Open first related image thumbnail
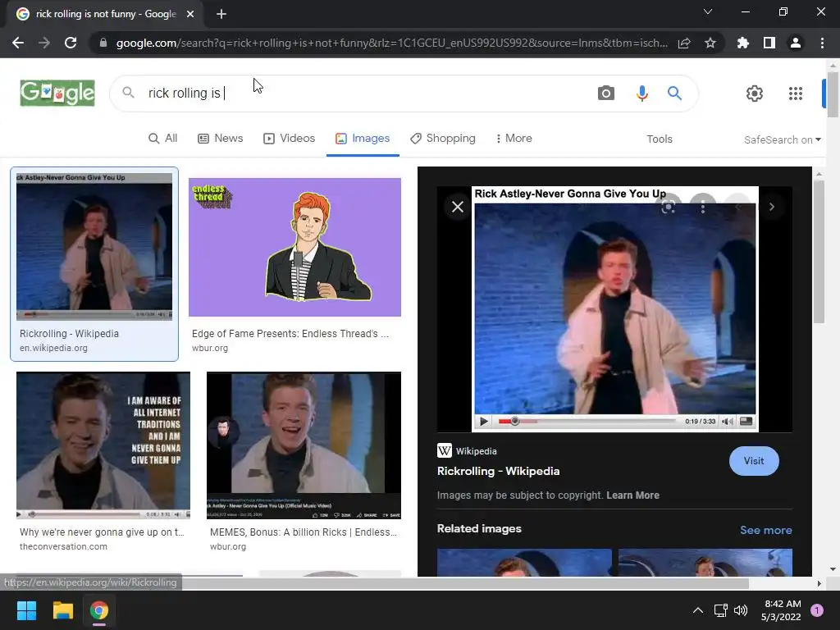Screen dimensions: 840x630 (x=524, y=563)
